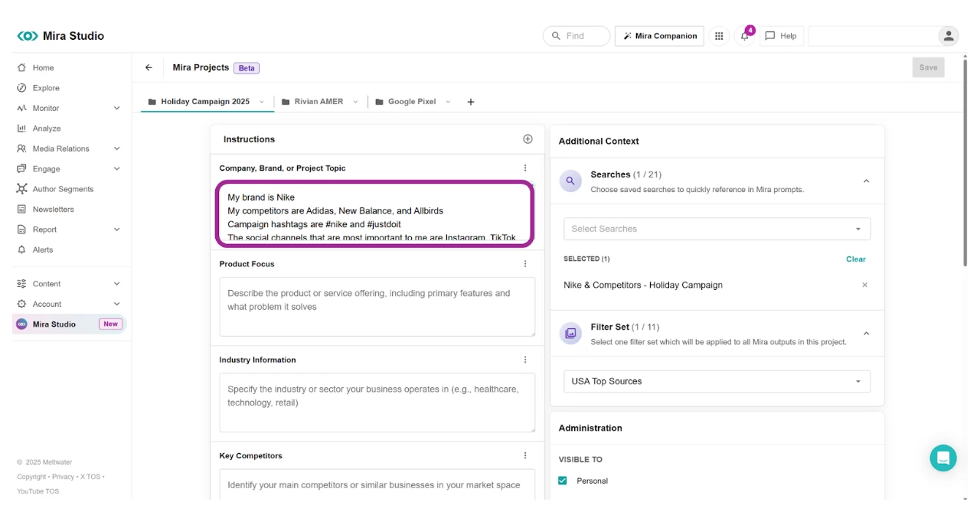This screenshot has height=528, width=980.
Task: Open the YouTube TOS link
Action: [x=38, y=491]
